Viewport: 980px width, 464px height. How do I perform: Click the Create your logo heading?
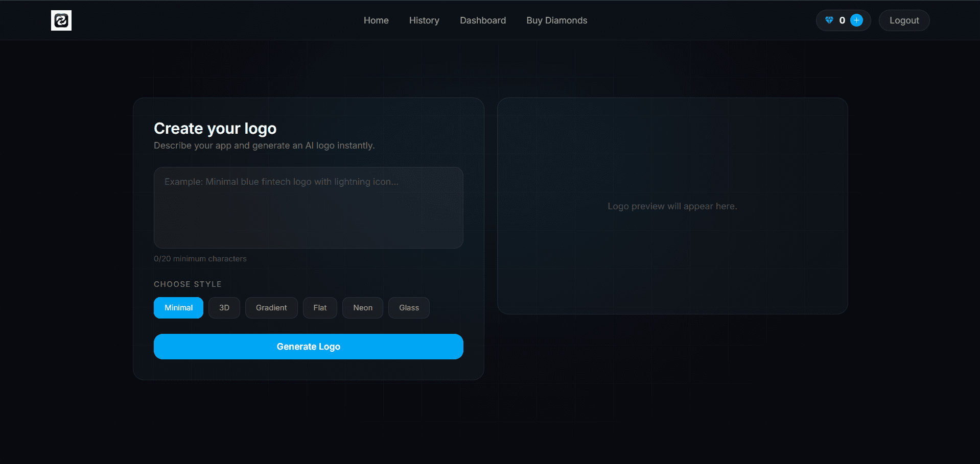click(215, 129)
